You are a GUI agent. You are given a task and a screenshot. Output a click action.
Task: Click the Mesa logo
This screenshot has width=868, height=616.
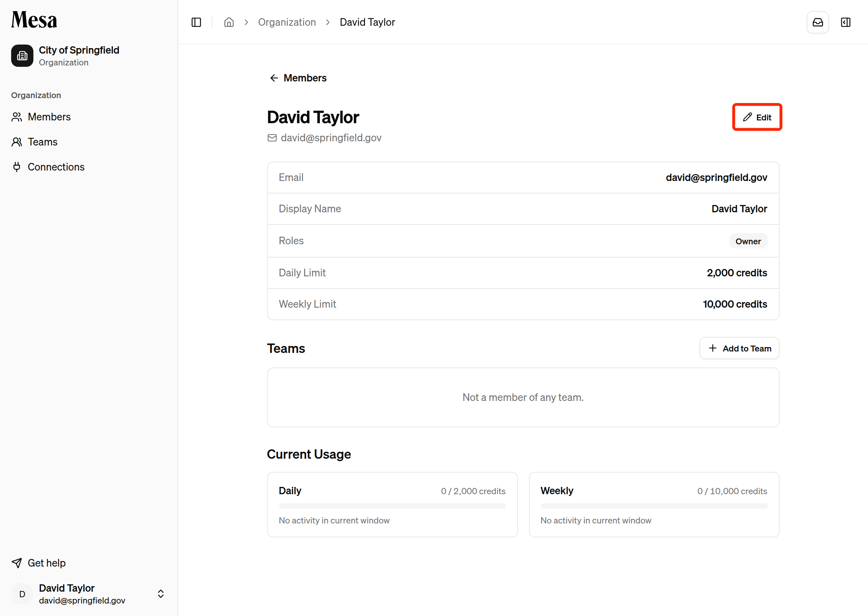click(34, 20)
